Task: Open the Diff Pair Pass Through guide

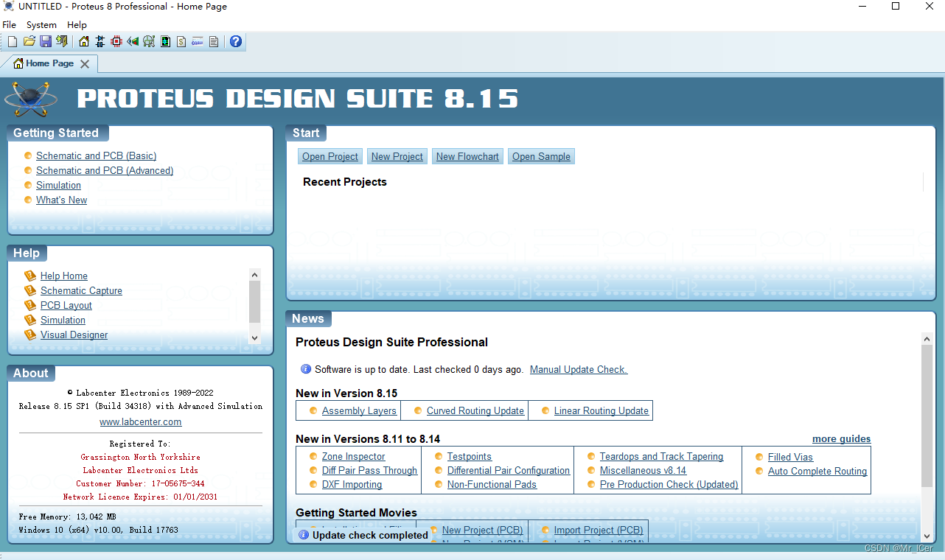Action: (x=369, y=470)
